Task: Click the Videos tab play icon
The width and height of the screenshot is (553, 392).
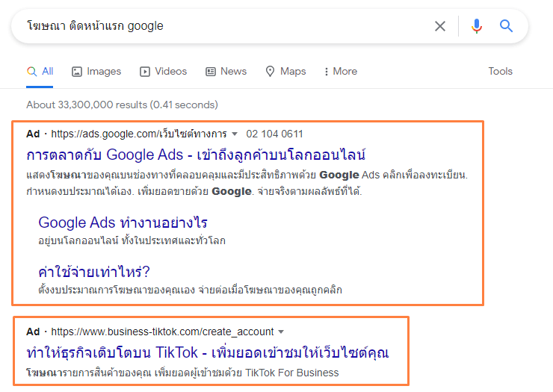Action: tap(144, 72)
